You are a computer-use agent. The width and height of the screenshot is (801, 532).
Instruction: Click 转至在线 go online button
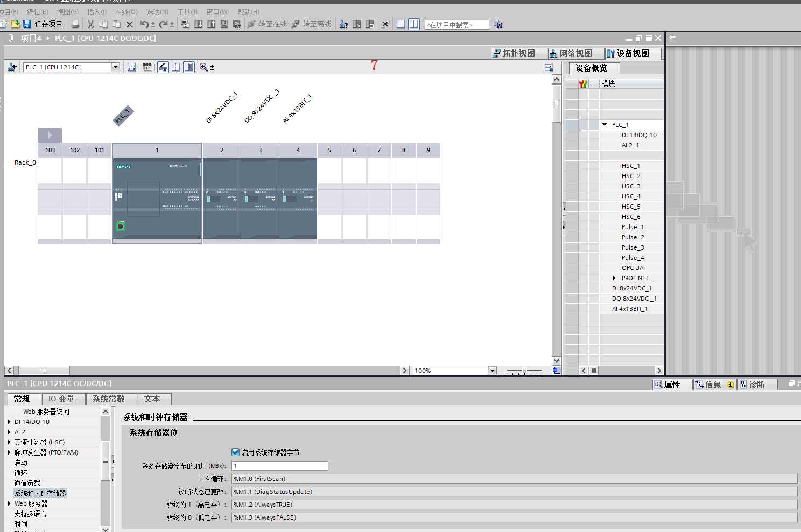268,24
